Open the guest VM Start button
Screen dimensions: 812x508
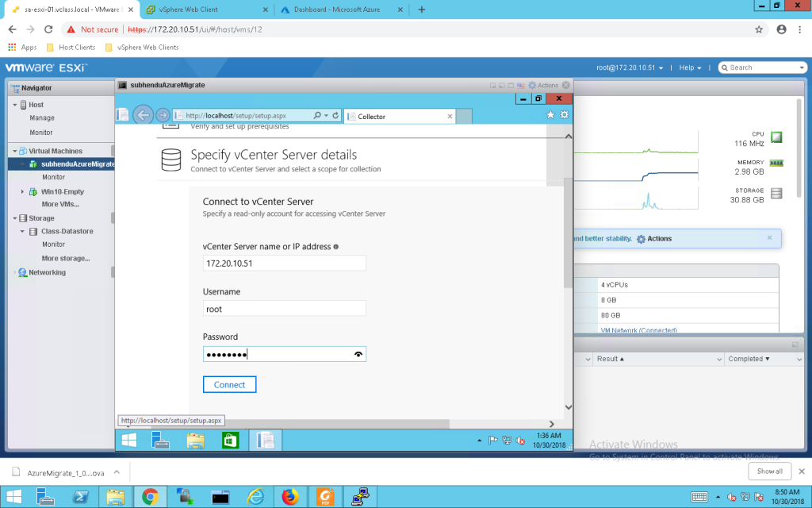point(129,440)
